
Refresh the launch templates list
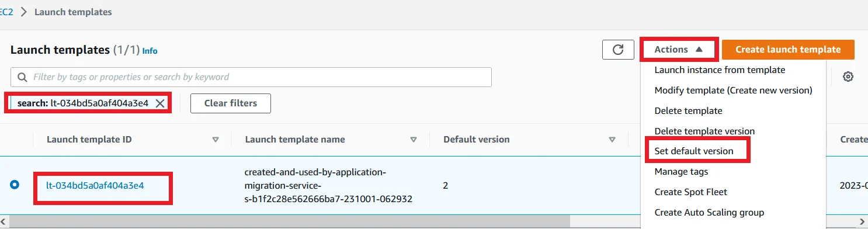coord(618,50)
